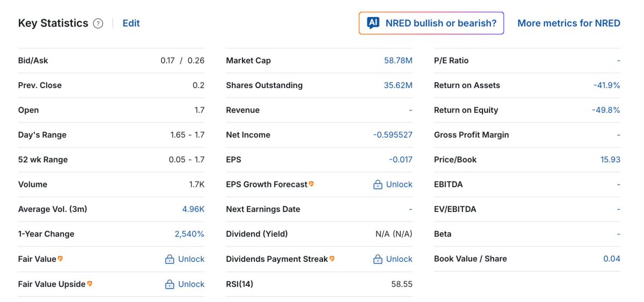Click the AI badge icon in bullish/bearish button
This screenshot has width=644, height=302.
pyautogui.click(x=373, y=23)
